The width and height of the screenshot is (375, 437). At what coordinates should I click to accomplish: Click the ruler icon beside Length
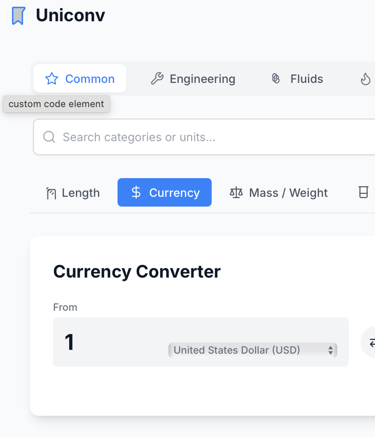(51, 193)
